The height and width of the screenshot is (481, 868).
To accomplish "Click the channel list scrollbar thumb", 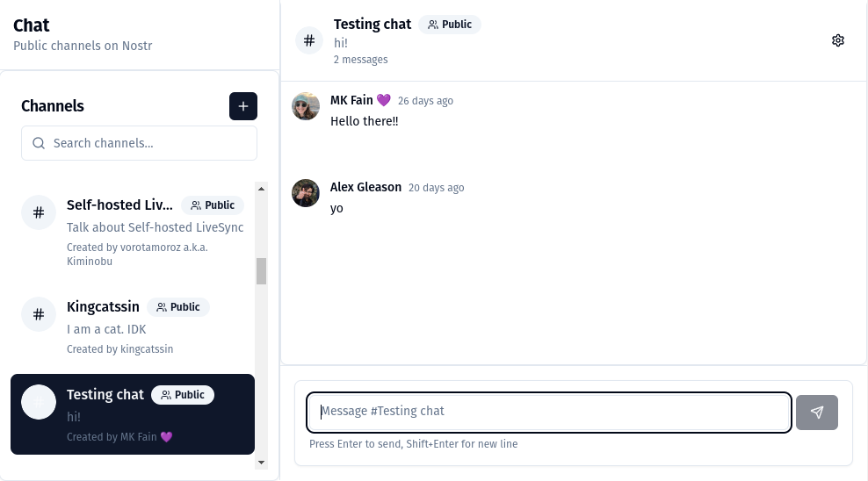I will pos(261,271).
